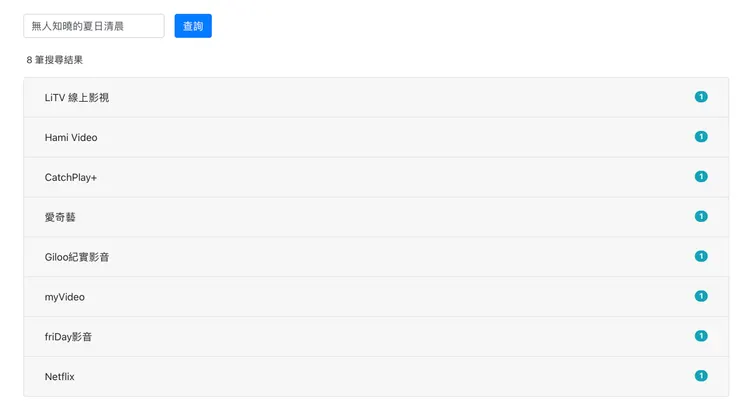Click the myVideo result count badge

tap(701, 297)
